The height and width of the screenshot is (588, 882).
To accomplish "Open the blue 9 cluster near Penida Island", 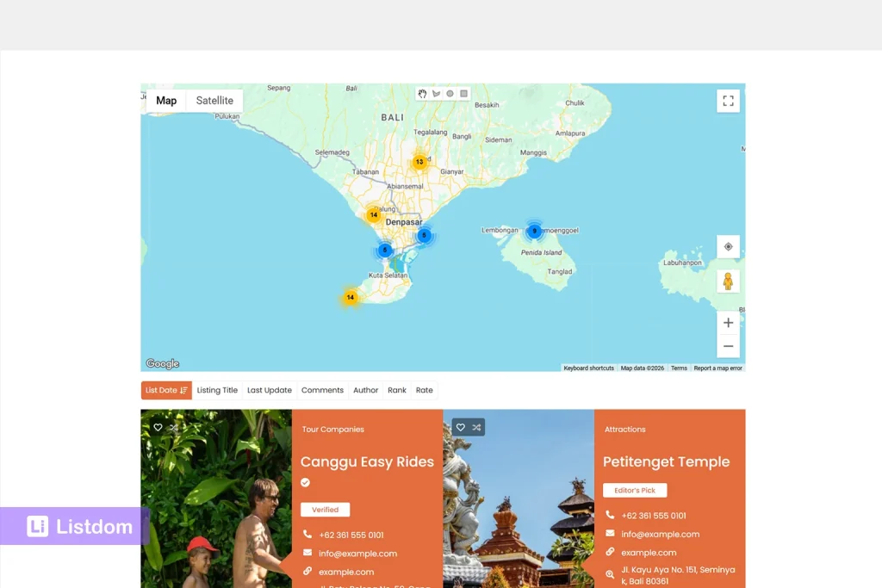I will click(534, 231).
